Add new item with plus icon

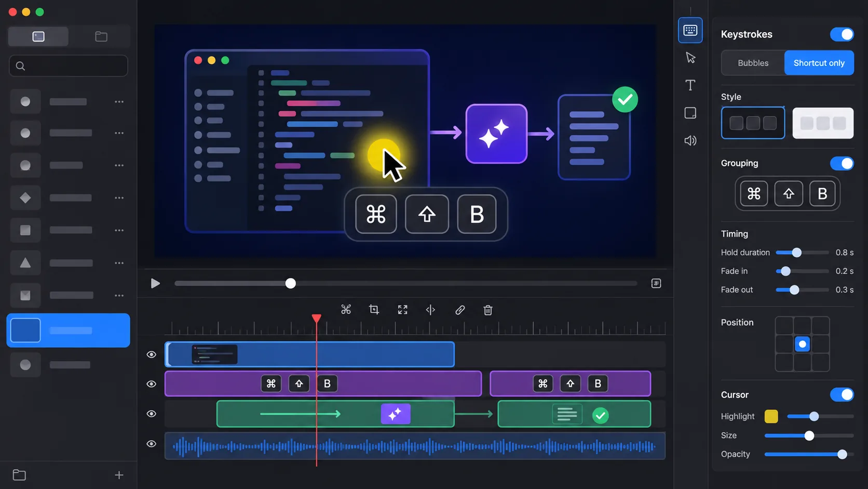click(119, 474)
